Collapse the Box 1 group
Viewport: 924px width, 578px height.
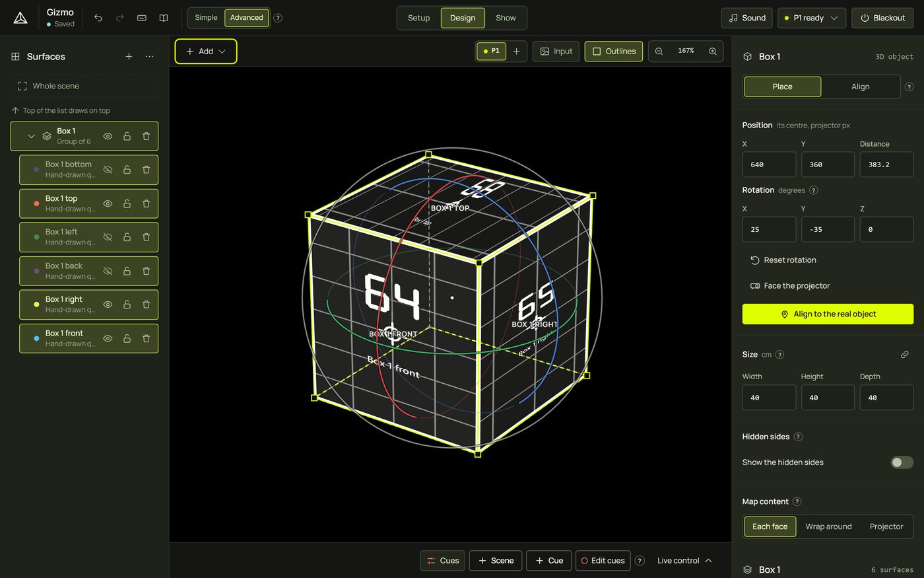[x=31, y=136]
